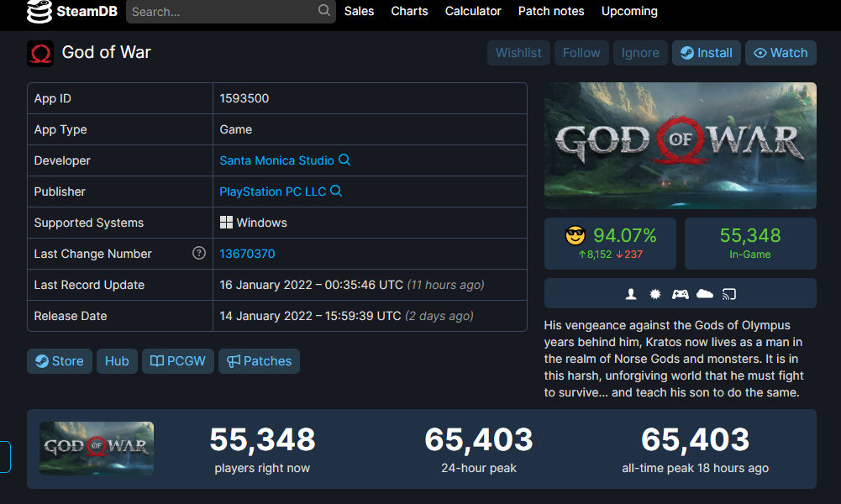This screenshot has width=841, height=504.
Task: Open the PlayStation PC LLC publisher link
Action: point(272,192)
